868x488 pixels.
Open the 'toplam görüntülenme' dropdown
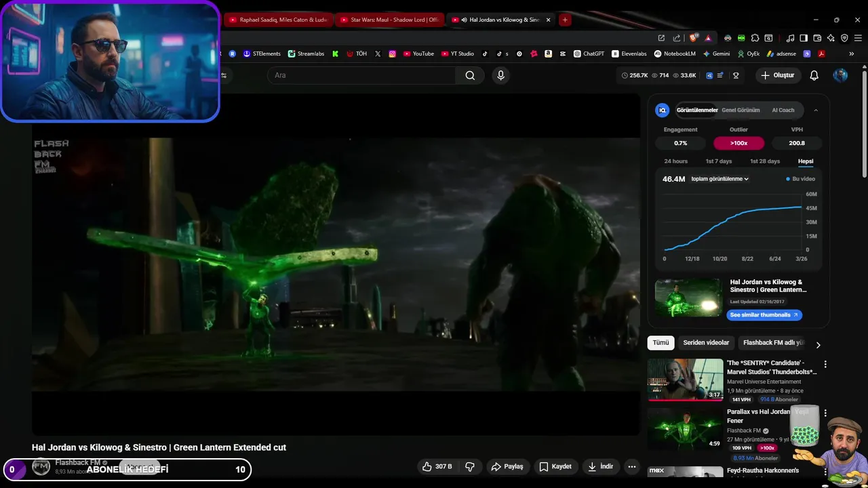719,179
